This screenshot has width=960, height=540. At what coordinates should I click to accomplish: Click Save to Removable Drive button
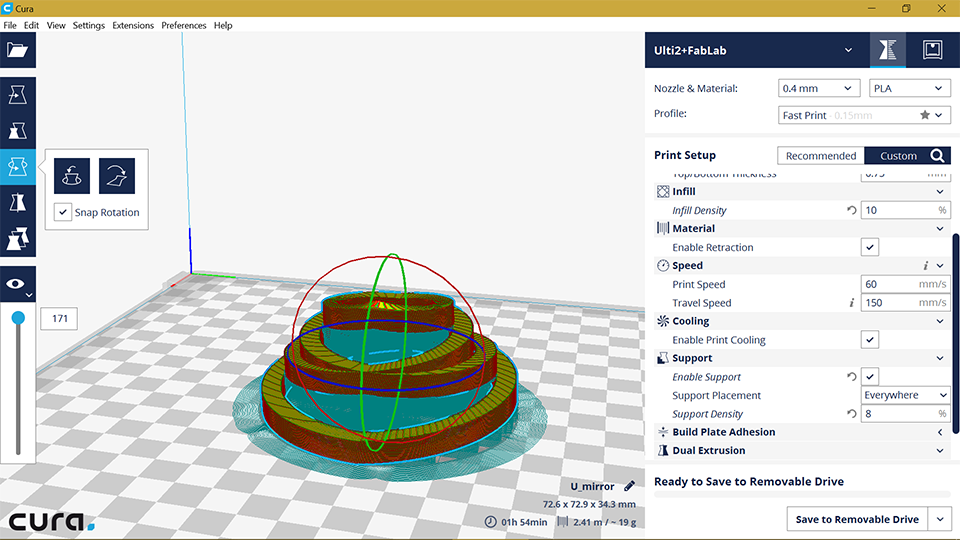857,519
